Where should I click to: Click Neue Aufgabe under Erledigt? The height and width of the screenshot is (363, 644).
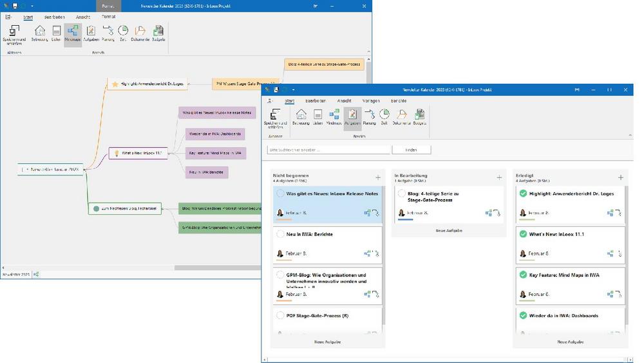[571, 342]
